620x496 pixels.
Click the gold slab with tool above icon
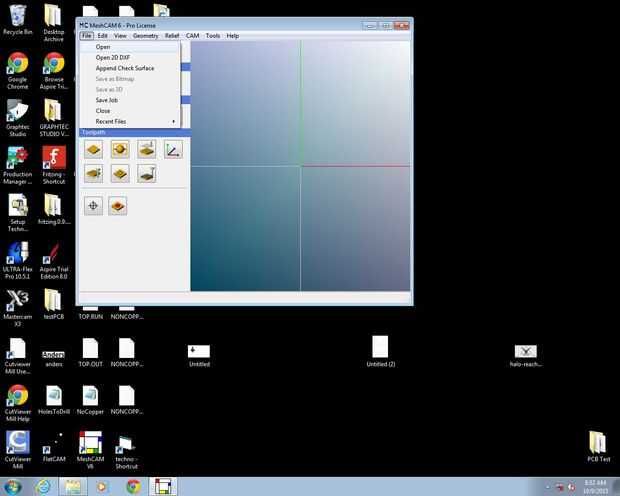tap(146, 150)
